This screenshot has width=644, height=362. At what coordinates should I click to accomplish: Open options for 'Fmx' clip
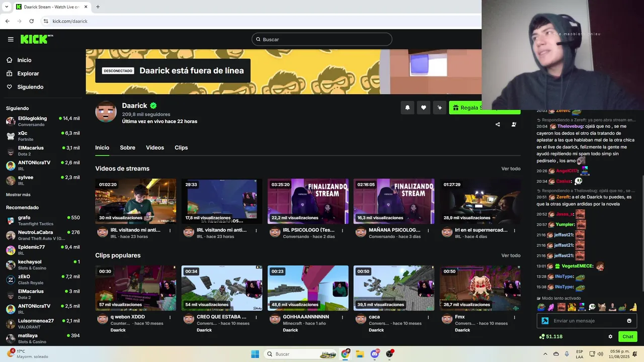(514, 317)
